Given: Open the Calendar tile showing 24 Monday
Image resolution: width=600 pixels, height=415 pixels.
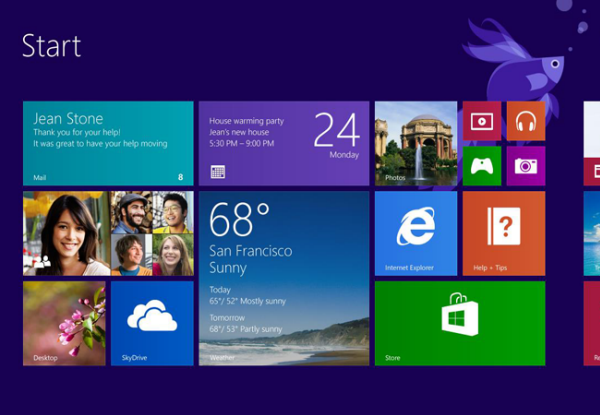Looking at the screenshot, I should point(283,143).
